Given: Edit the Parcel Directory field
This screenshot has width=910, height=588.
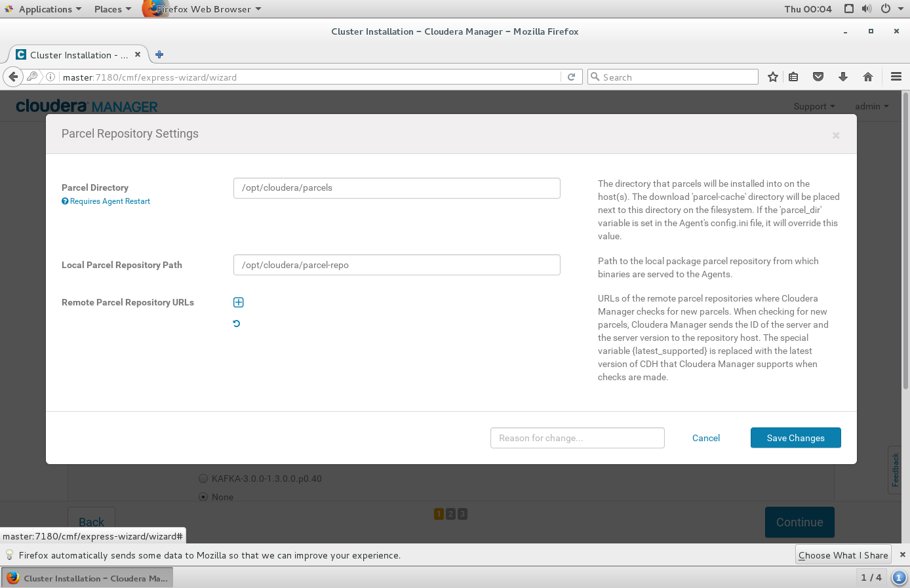Looking at the screenshot, I should [x=397, y=188].
